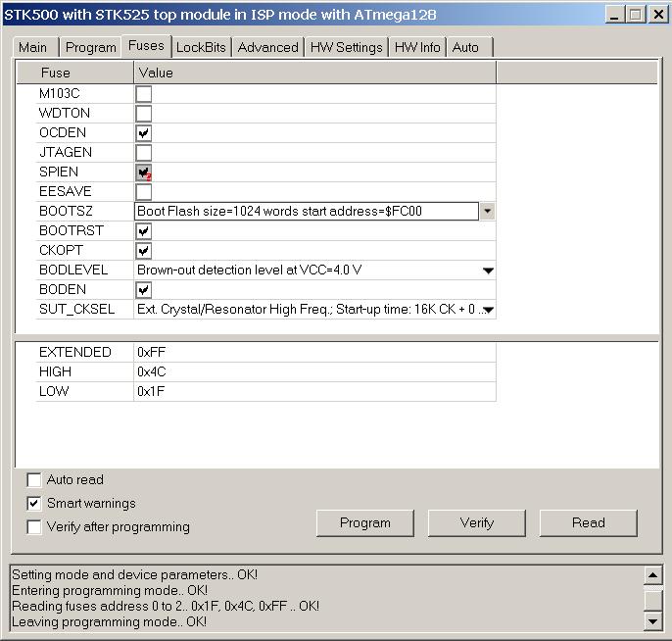This screenshot has height=641, width=672.
Task: Toggle the BOOTRST fuse checkbox
Action: [x=144, y=231]
